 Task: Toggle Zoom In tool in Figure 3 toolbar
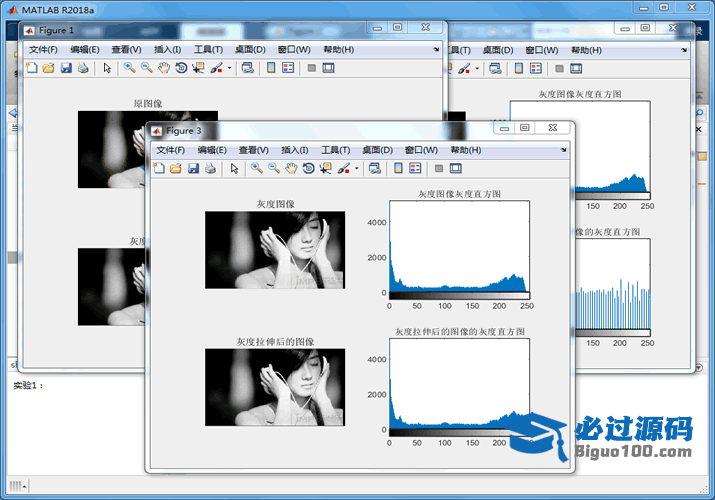click(x=256, y=169)
